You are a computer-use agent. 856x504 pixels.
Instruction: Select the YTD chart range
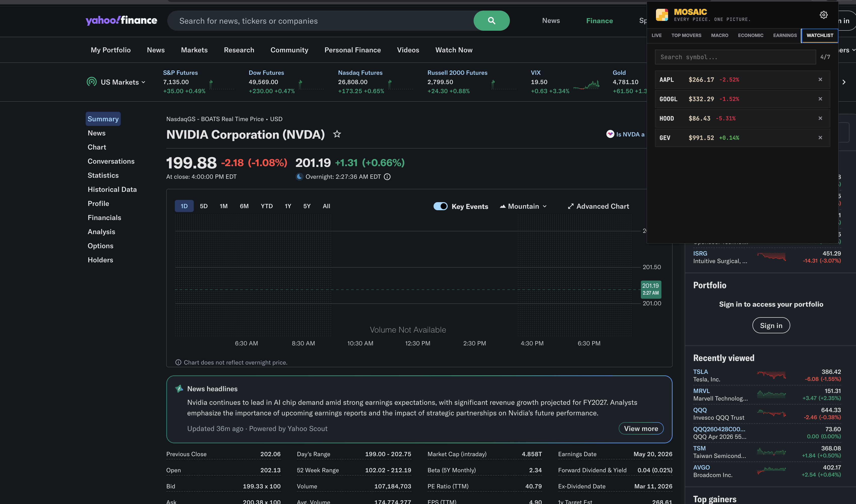pos(267,206)
